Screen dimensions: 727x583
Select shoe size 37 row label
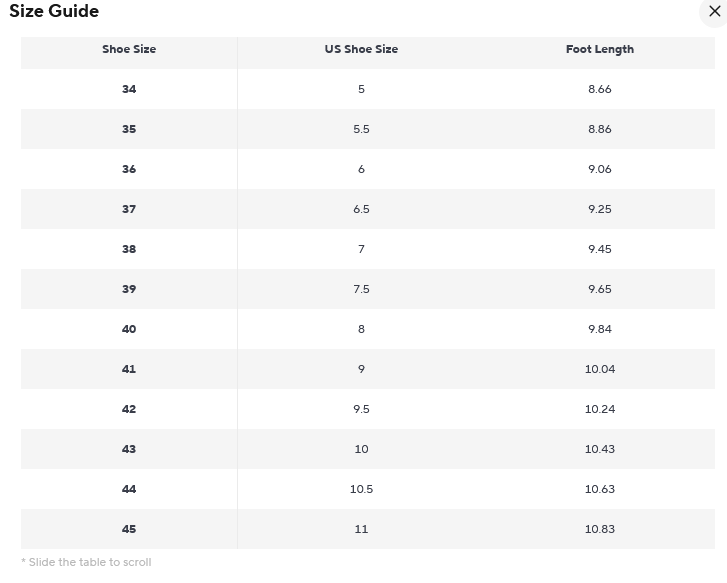pyautogui.click(x=129, y=209)
